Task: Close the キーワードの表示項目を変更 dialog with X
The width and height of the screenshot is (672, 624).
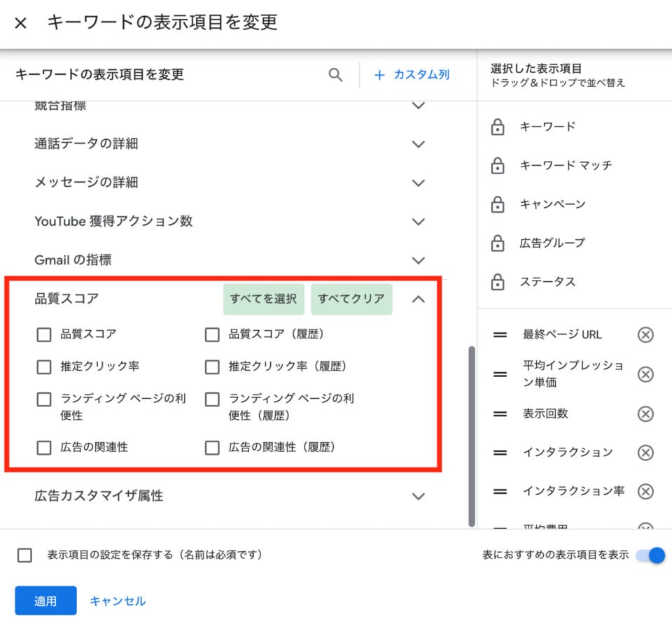Action: tap(20, 22)
